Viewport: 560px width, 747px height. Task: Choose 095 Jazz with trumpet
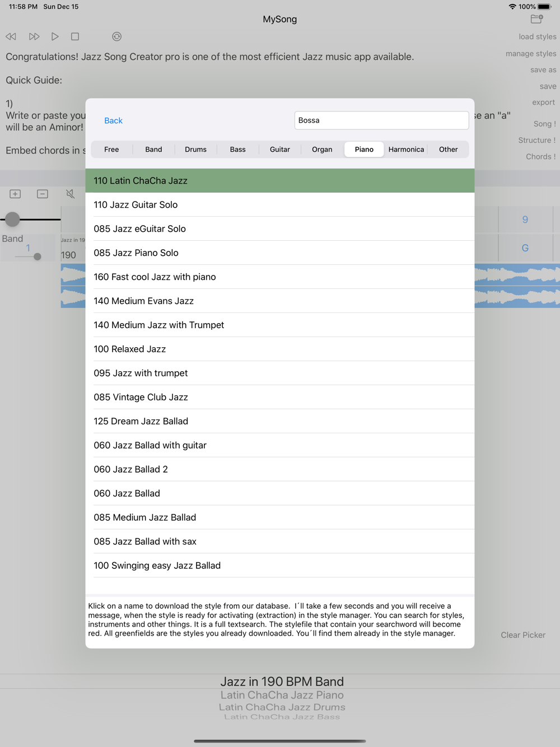pos(280,373)
